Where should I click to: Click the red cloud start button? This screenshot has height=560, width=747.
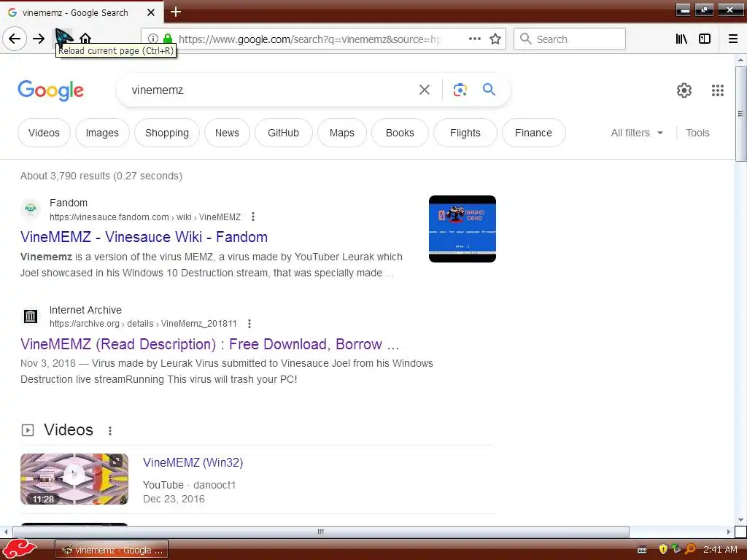[x=20, y=549]
